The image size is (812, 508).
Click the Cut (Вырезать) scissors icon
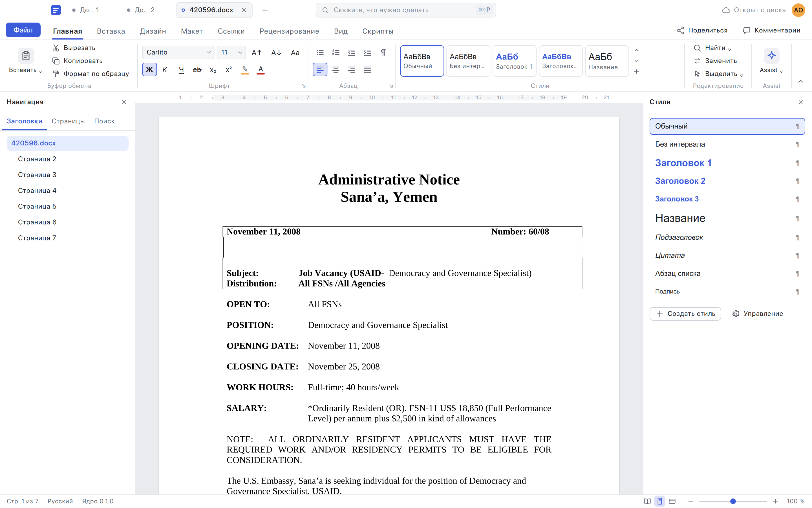point(56,48)
